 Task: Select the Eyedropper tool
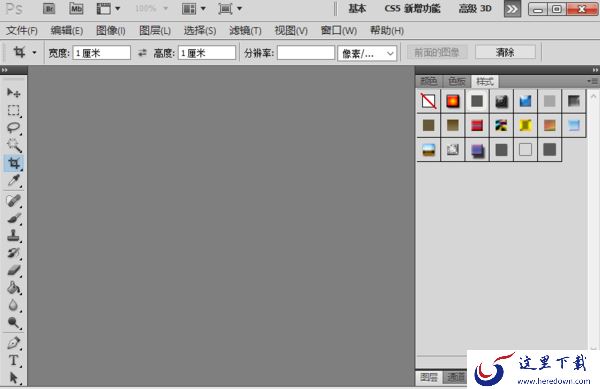click(x=13, y=180)
